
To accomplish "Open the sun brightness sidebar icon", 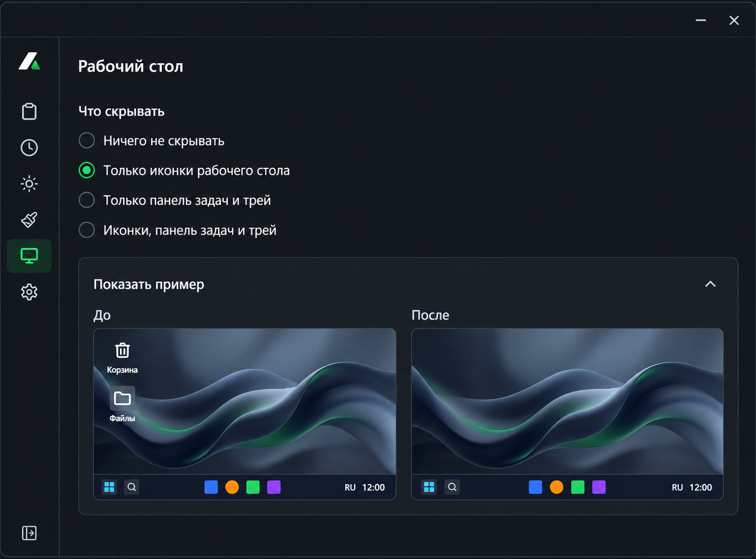I will [x=29, y=183].
